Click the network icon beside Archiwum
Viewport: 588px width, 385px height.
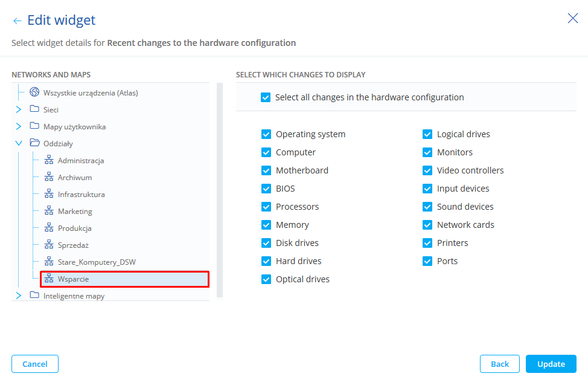[49, 177]
